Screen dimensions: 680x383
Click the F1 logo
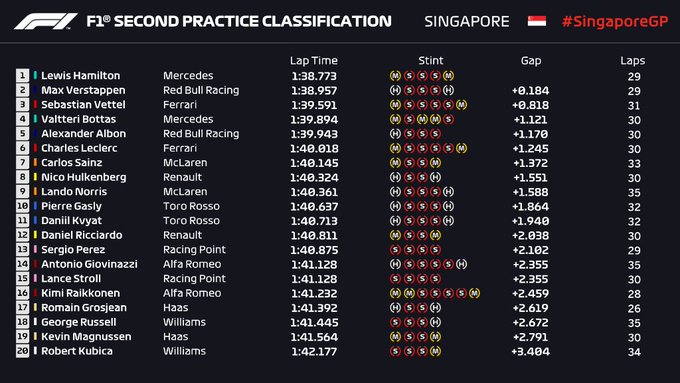point(46,21)
